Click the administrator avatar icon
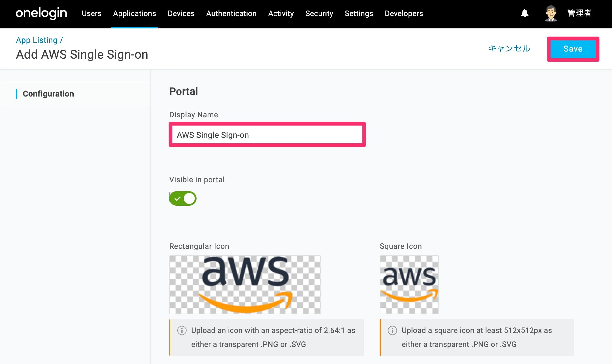Image resolution: width=612 pixels, height=364 pixels. [x=551, y=13]
